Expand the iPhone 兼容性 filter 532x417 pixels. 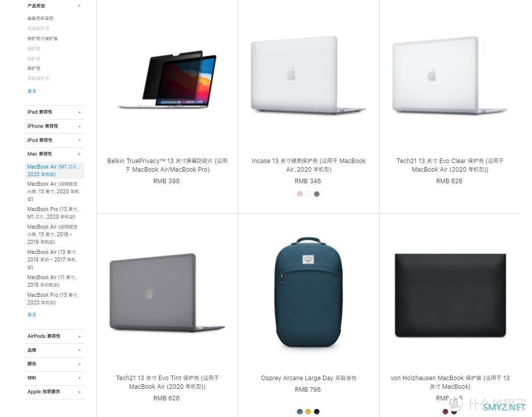tap(55, 126)
